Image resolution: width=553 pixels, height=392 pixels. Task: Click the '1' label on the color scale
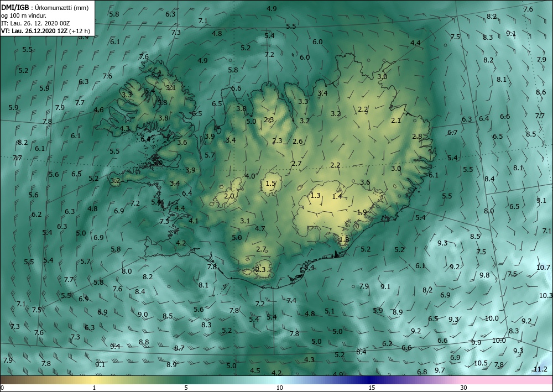click(94, 388)
